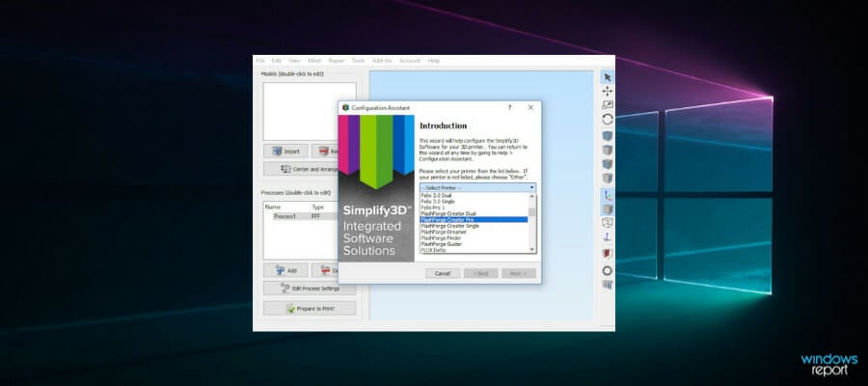868x386 pixels.
Task: Click the printer list scroll up arrow
Action: pos(532,196)
